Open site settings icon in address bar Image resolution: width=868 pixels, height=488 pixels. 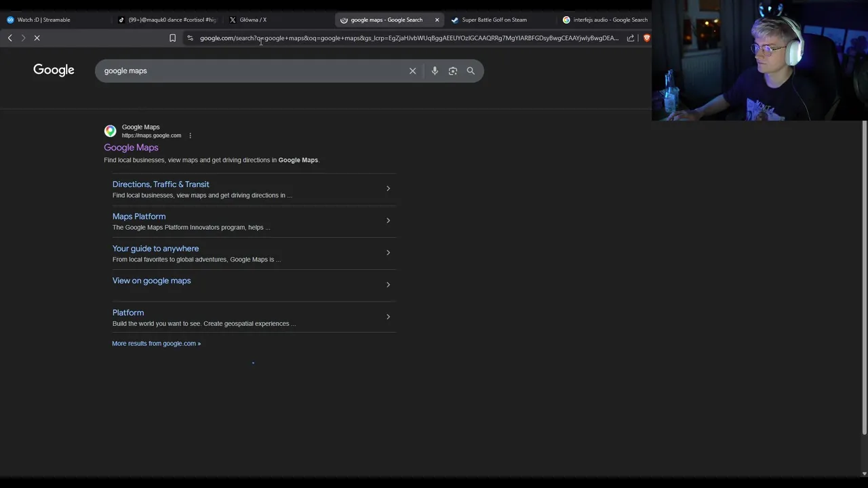190,38
